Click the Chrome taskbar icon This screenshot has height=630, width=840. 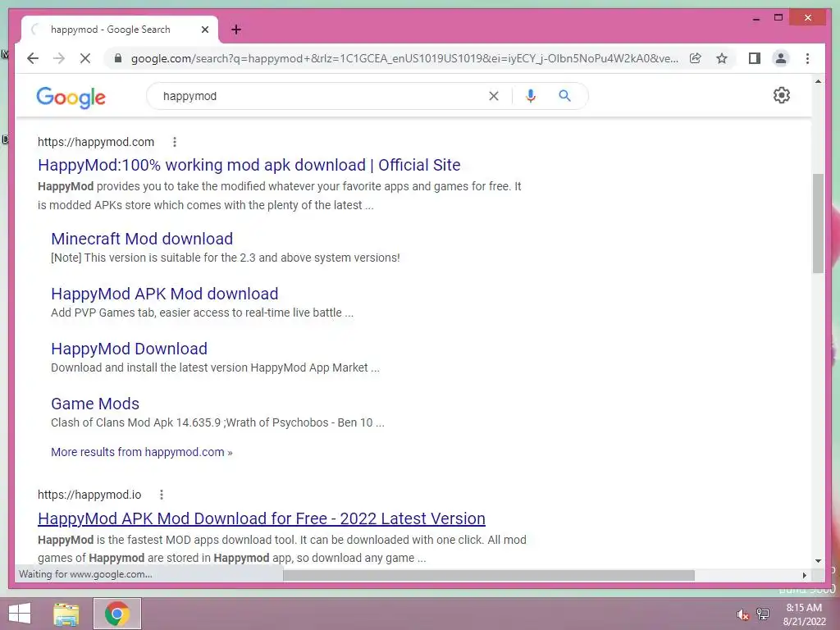117,614
